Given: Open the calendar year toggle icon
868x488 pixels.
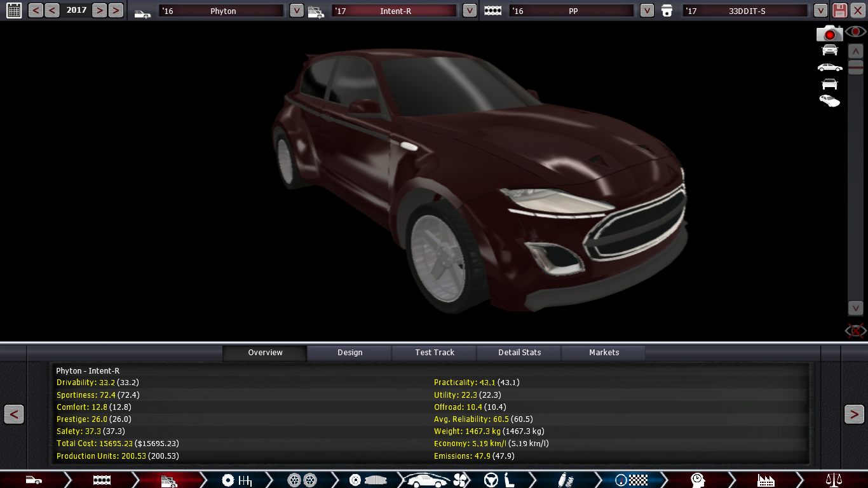Looking at the screenshot, I should 13,10.
